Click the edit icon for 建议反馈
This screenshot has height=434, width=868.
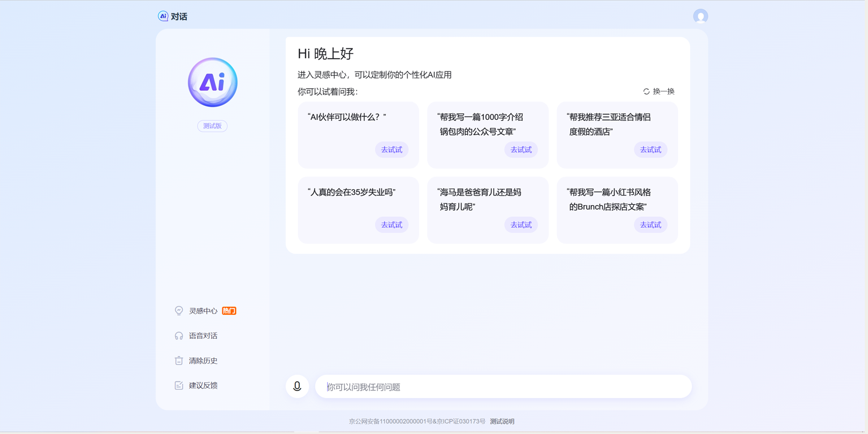(179, 385)
